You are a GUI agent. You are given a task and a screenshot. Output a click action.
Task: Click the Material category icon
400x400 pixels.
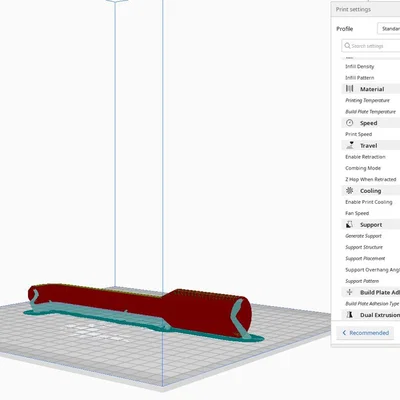(349, 89)
